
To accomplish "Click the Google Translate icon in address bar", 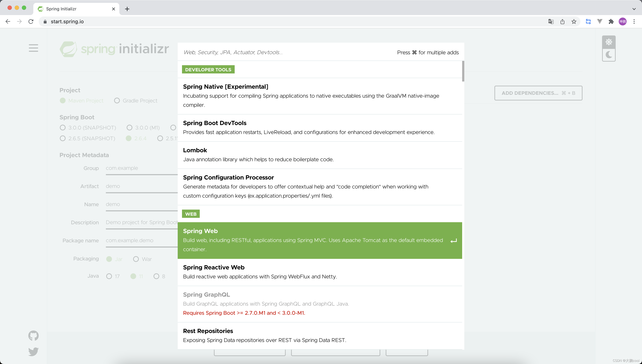I will point(551,21).
